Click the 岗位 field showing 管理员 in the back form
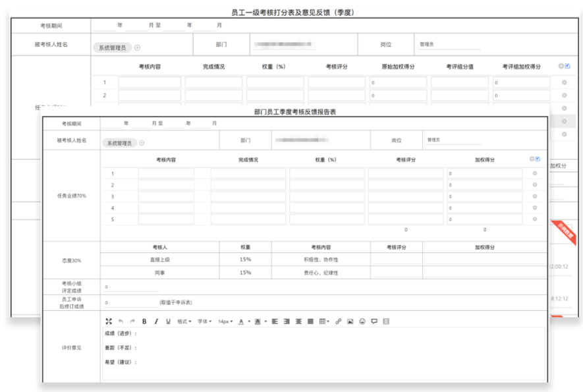This screenshot has width=583, height=392. pyautogui.click(x=449, y=44)
